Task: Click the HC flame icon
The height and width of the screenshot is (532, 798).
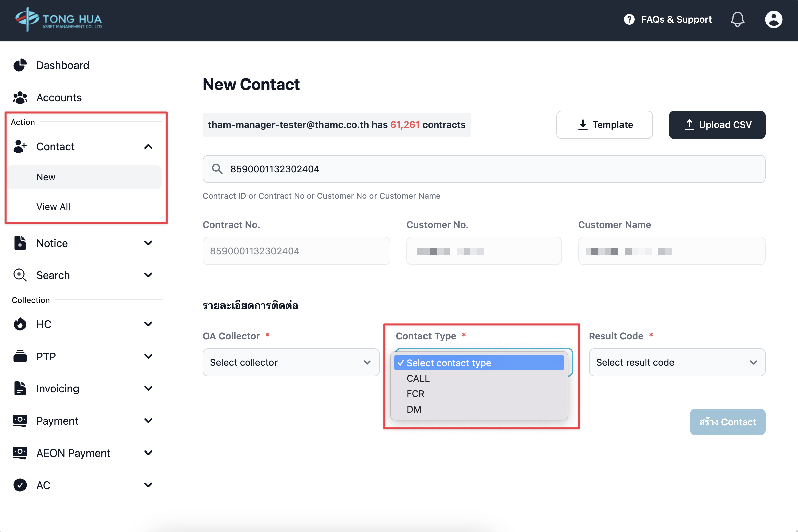Action: pyautogui.click(x=20, y=324)
